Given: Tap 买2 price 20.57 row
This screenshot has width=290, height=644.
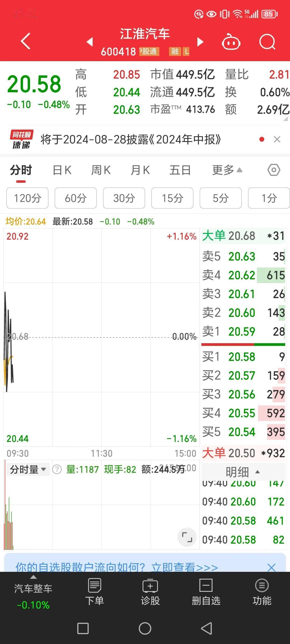Looking at the screenshot, I should click(x=243, y=375).
